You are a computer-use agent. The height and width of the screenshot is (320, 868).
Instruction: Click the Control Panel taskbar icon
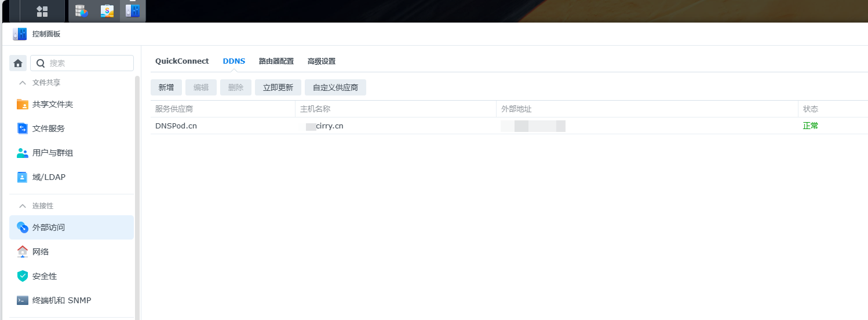pyautogui.click(x=133, y=11)
